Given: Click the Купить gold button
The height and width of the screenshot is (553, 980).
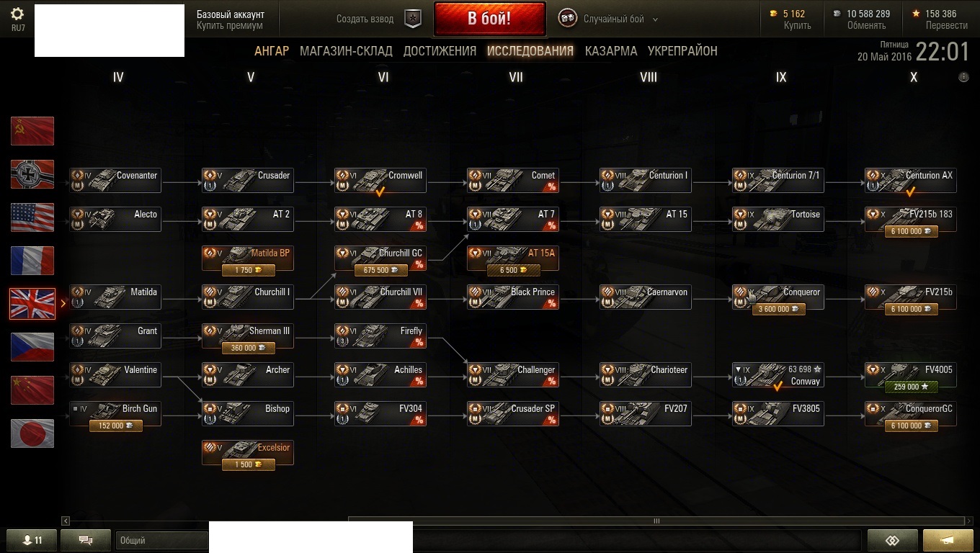Looking at the screenshot, I should (798, 25).
